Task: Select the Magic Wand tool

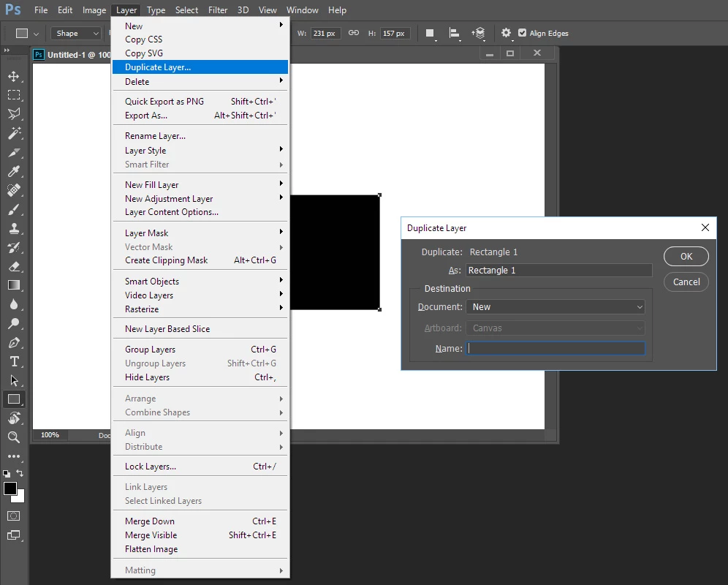Action: [x=14, y=133]
